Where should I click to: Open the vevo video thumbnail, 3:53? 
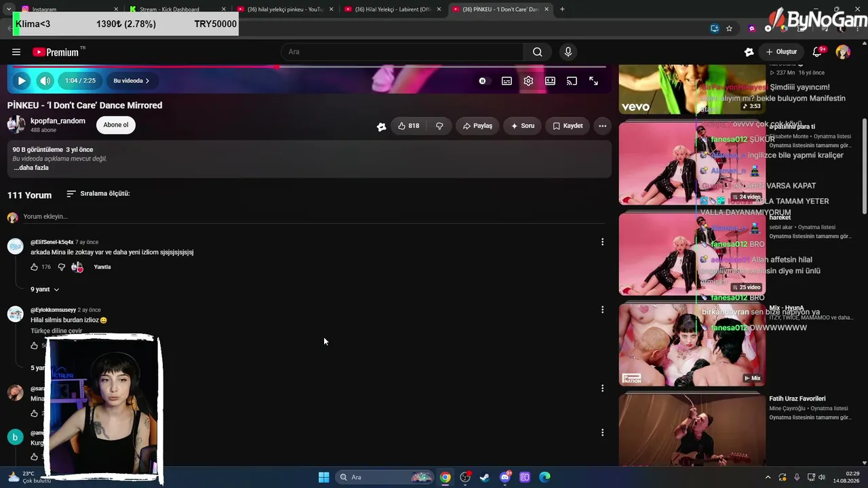pyautogui.click(x=692, y=89)
